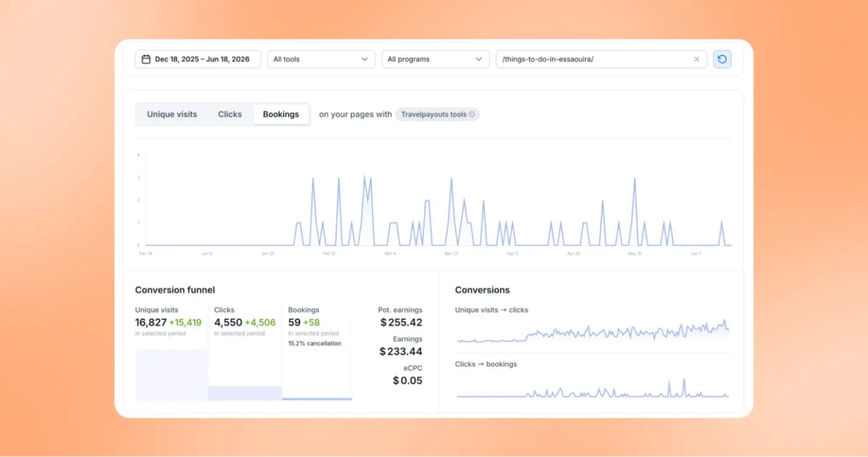
Task: Click the Feb 13 label on chart axis
Action: 329,254
